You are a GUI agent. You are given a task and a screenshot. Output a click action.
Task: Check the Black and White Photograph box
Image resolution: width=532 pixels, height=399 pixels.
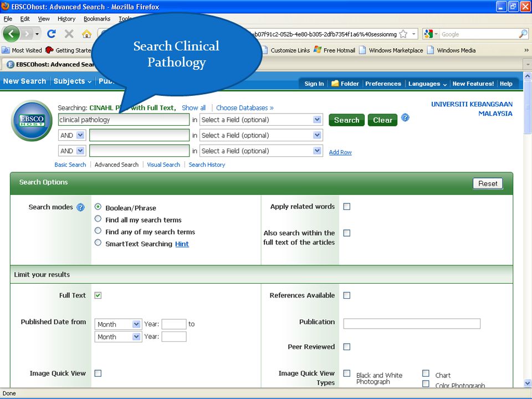[x=347, y=373]
